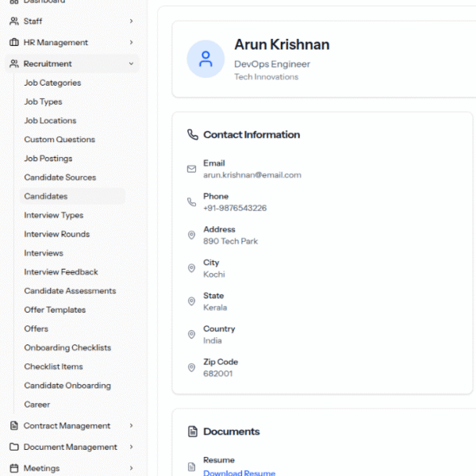Go to the Interviews menu item
This screenshot has height=476, width=476.
click(44, 253)
